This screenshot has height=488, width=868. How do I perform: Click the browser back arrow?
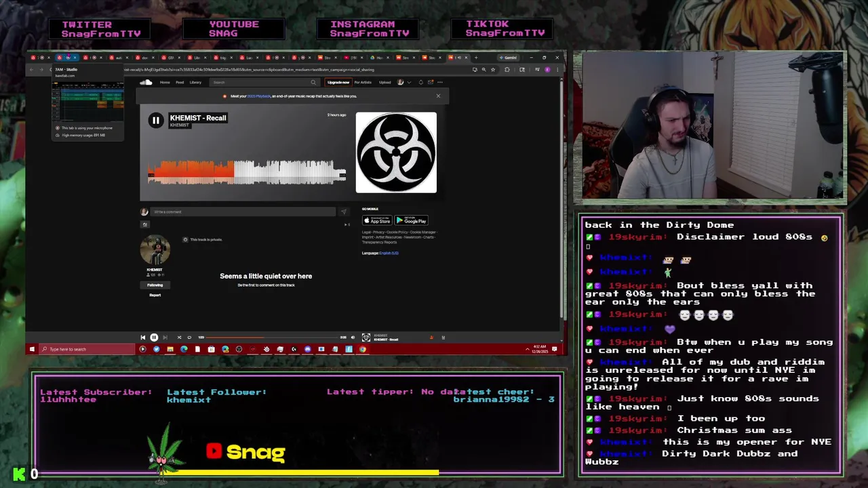(31, 69)
